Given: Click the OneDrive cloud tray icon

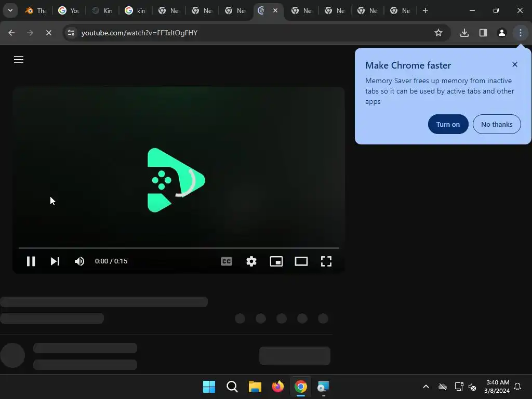Looking at the screenshot, I should coord(443,387).
